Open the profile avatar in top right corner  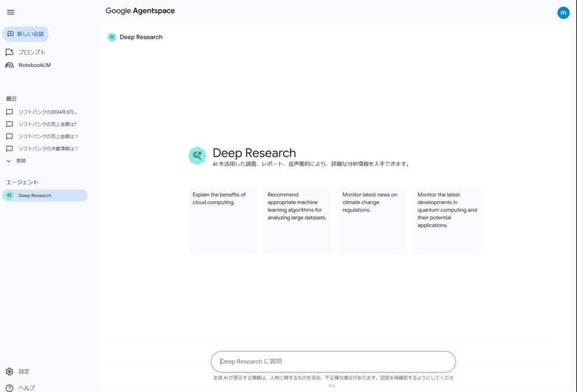click(x=563, y=12)
